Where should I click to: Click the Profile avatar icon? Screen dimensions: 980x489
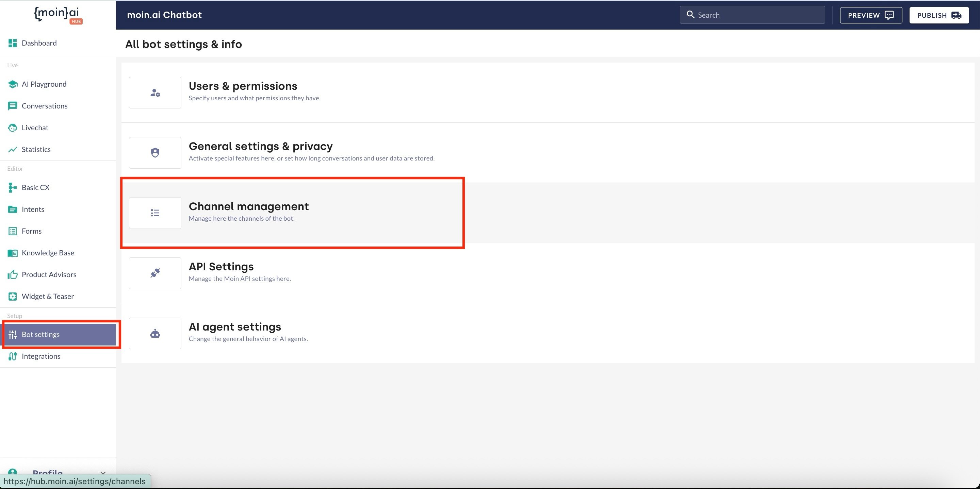(13, 472)
